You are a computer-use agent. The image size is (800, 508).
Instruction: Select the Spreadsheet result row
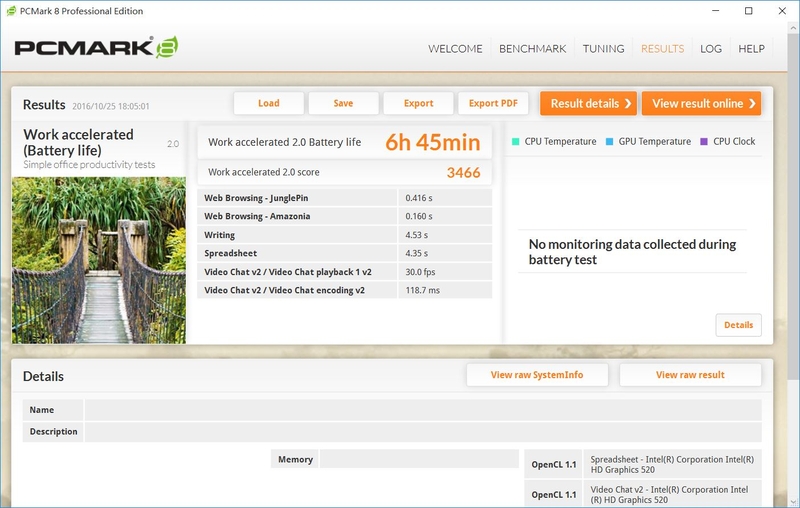tap(344, 253)
